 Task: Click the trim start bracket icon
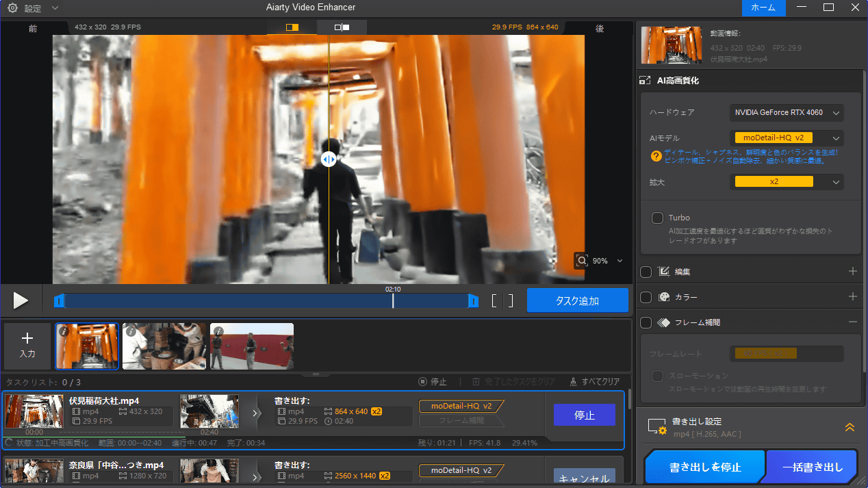494,301
